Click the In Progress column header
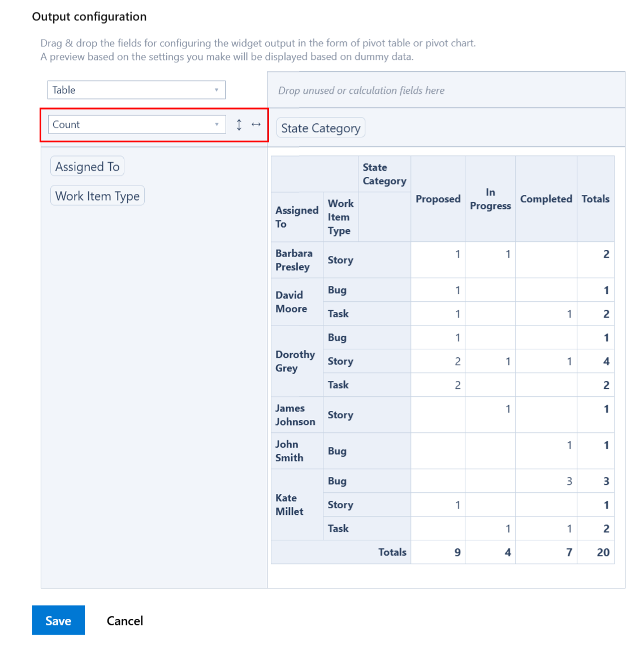 tap(490, 199)
